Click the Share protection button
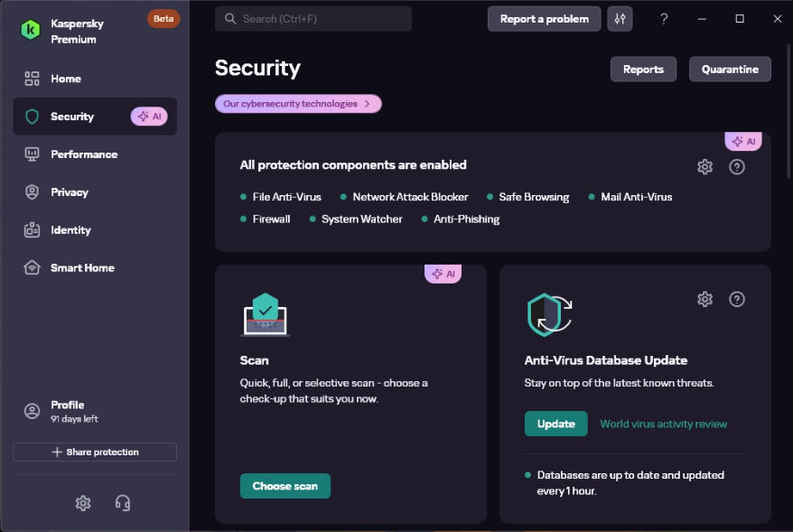The height and width of the screenshot is (532, 793). pos(95,453)
